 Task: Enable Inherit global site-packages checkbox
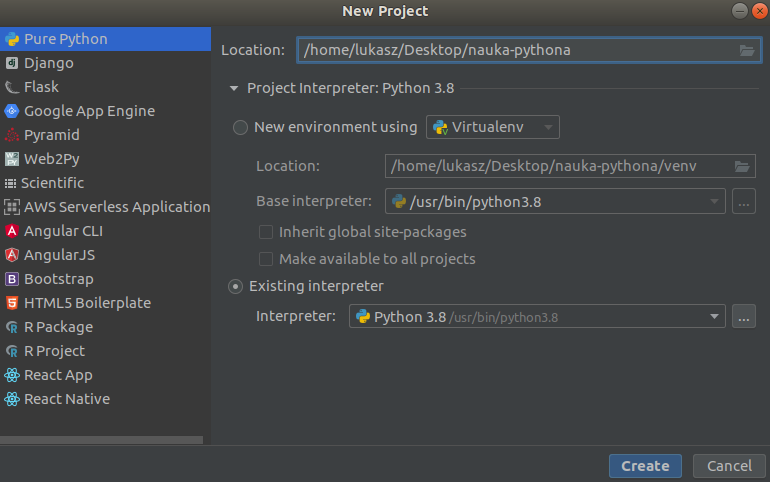pos(266,232)
